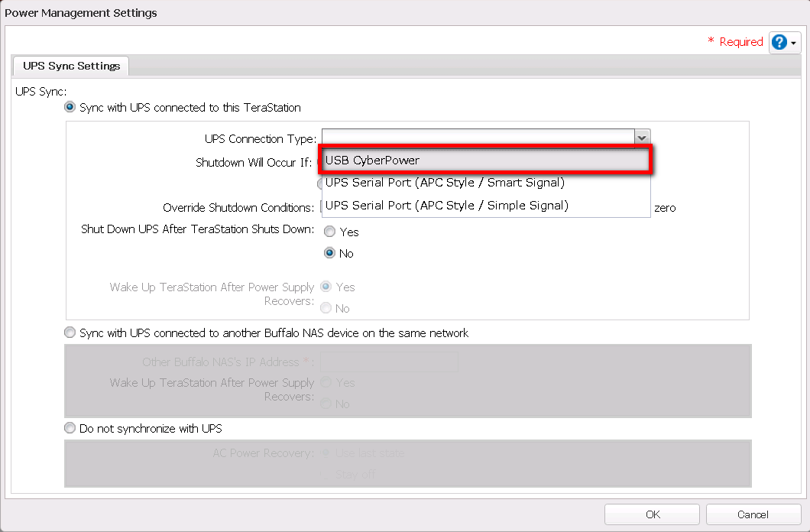This screenshot has width=810, height=532.
Task: Pick UPS Serial Port Smart Signal option
Action: pos(484,183)
